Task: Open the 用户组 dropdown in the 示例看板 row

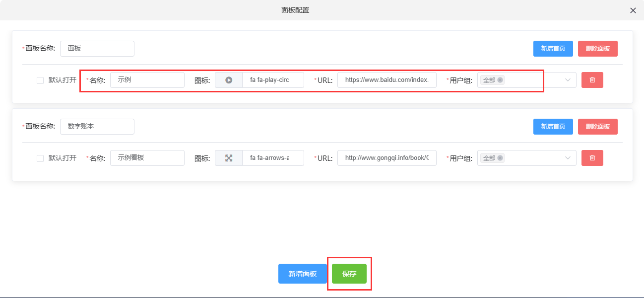Action: (x=568, y=158)
